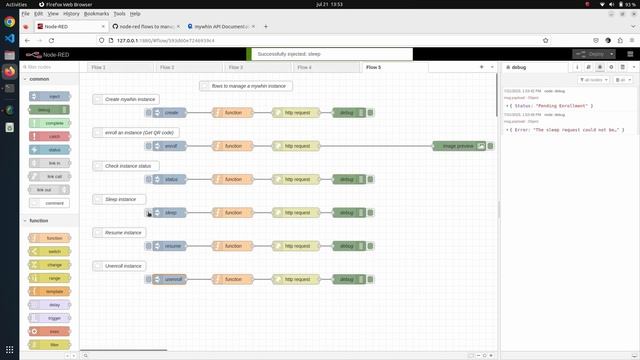The height and width of the screenshot is (360, 640).
Task: Select the link out palette node
Action: 49,190
